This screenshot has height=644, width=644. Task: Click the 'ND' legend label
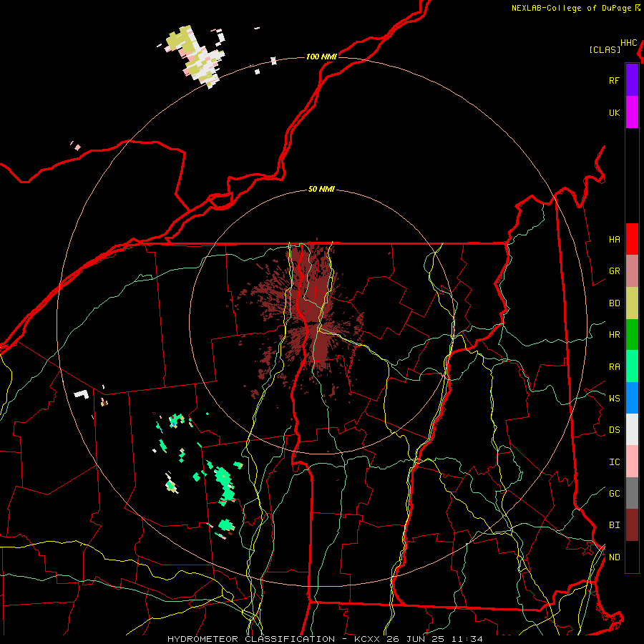614,557
